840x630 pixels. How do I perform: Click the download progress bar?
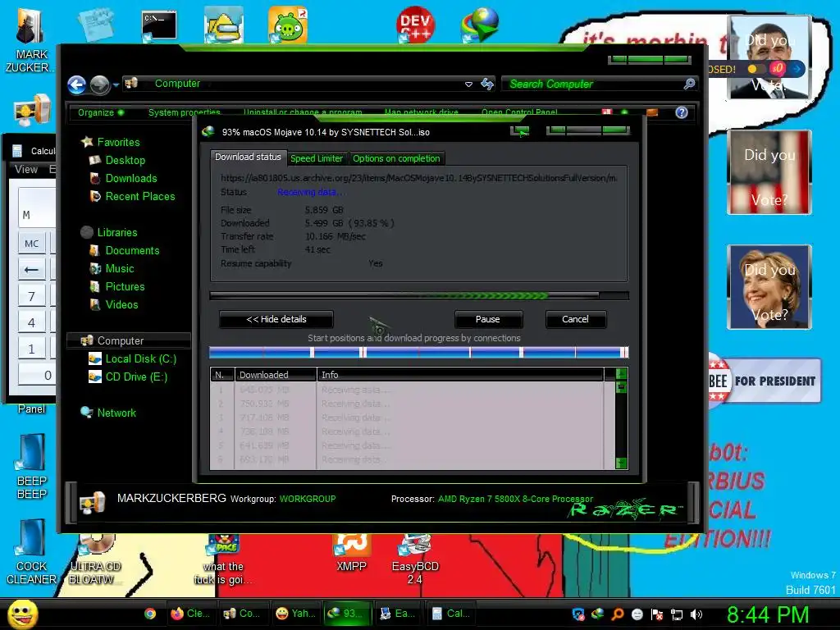(x=419, y=295)
